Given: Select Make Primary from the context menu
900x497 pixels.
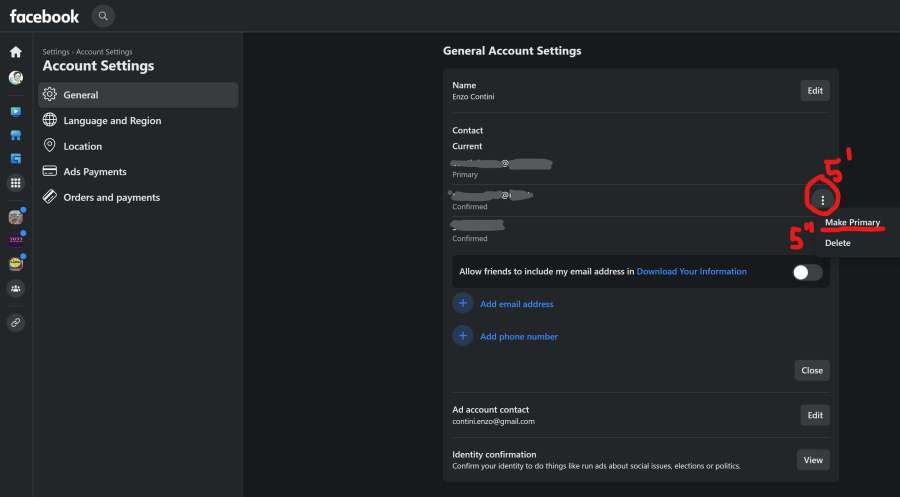Looking at the screenshot, I should (852, 222).
